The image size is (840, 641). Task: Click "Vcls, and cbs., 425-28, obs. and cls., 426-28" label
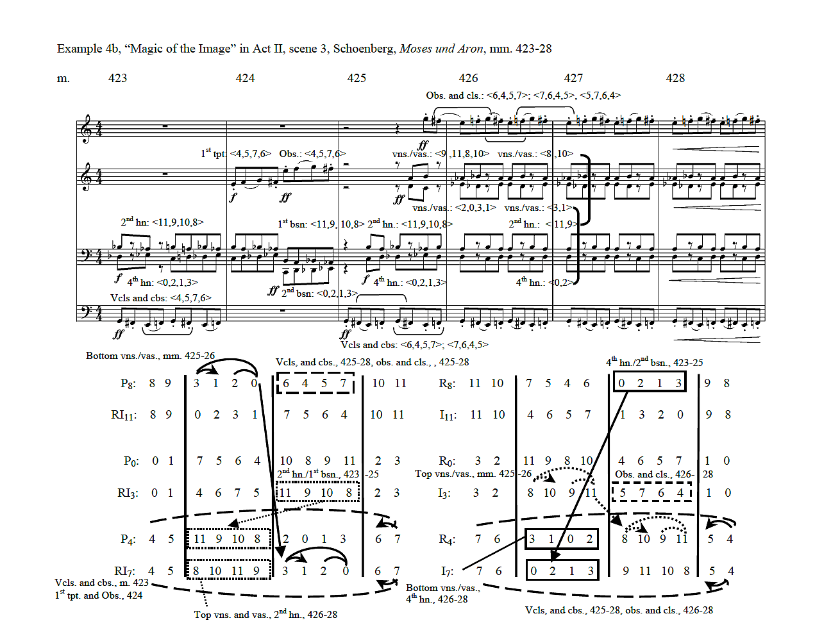(619, 610)
